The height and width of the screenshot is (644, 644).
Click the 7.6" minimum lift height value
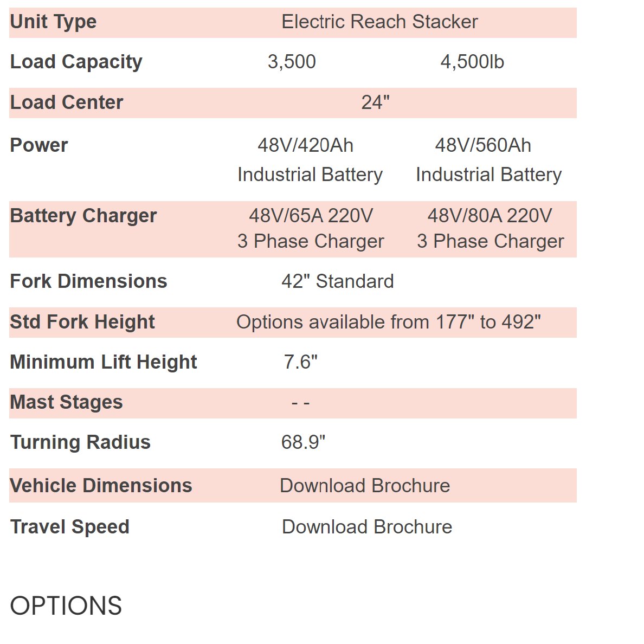pos(301,362)
